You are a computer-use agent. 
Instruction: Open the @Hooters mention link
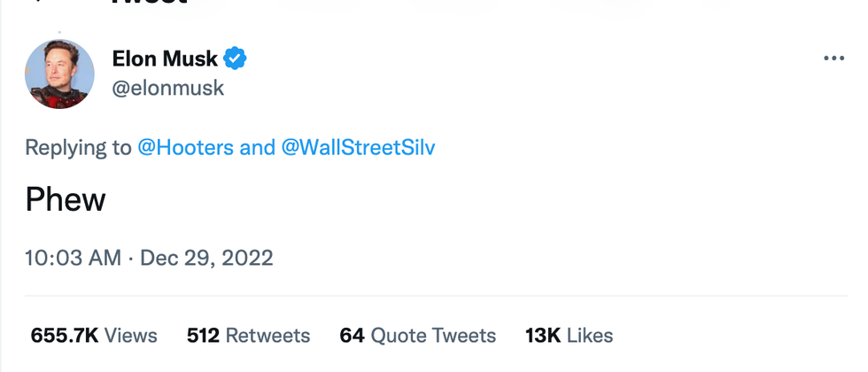pyautogui.click(x=186, y=147)
